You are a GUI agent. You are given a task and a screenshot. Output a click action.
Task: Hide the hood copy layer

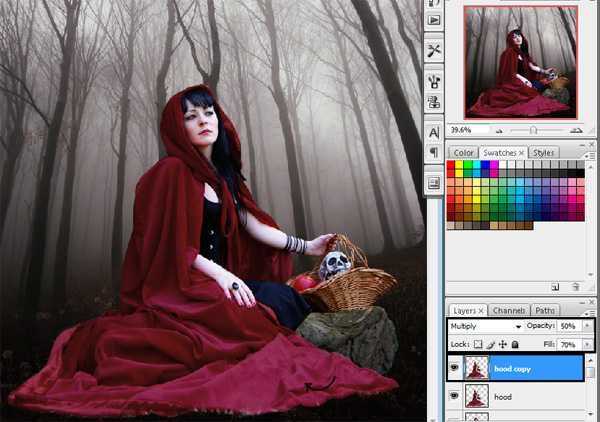tap(455, 369)
